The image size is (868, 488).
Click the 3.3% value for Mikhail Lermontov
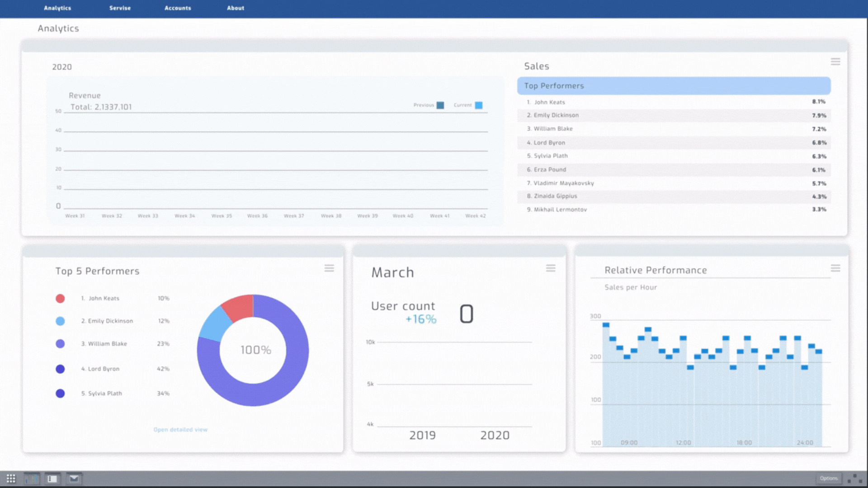coord(819,210)
